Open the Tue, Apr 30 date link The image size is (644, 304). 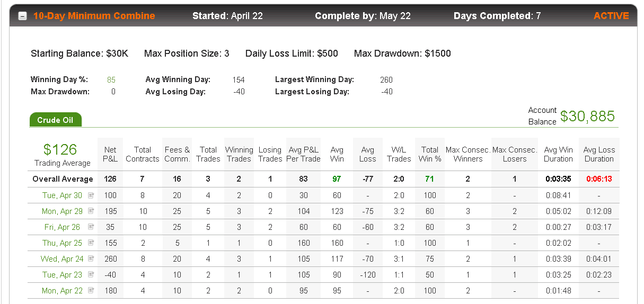click(63, 195)
